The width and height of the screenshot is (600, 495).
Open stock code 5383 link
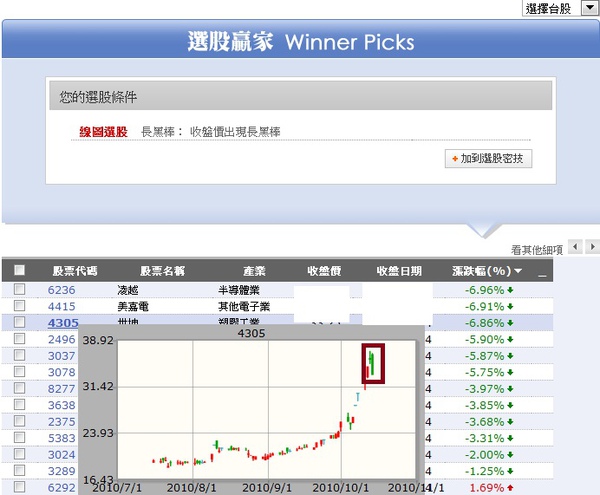tap(62, 438)
